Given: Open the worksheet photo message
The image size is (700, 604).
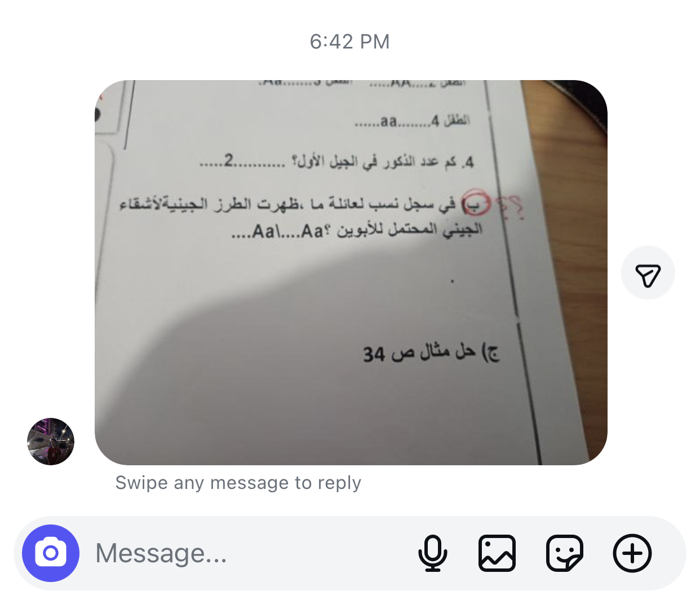Looking at the screenshot, I should 351,272.
